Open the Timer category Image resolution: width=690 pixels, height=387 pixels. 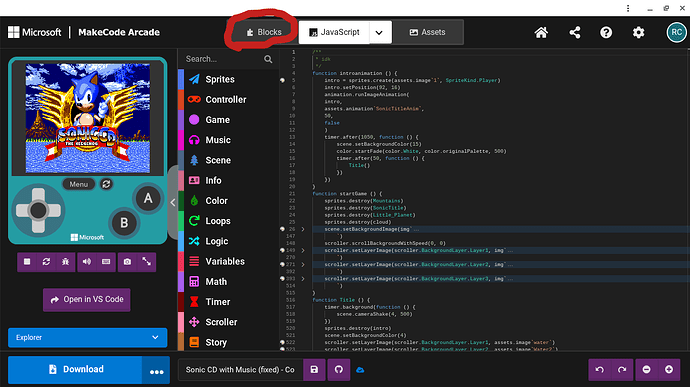228,302
